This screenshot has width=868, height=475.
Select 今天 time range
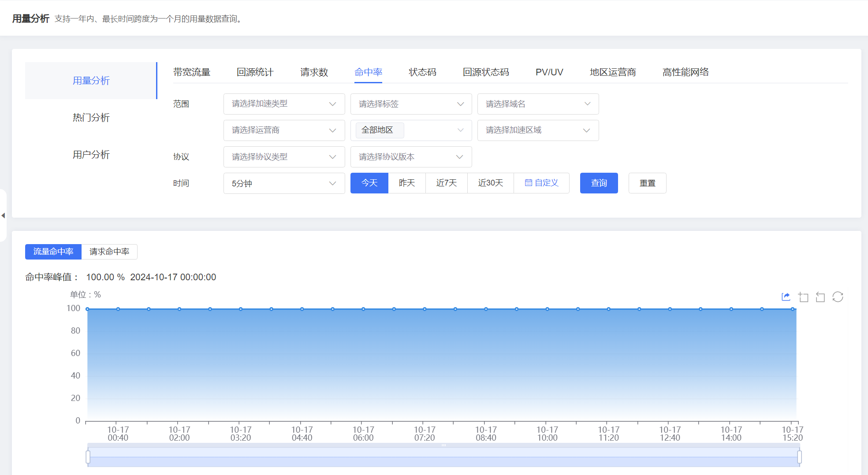click(369, 183)
